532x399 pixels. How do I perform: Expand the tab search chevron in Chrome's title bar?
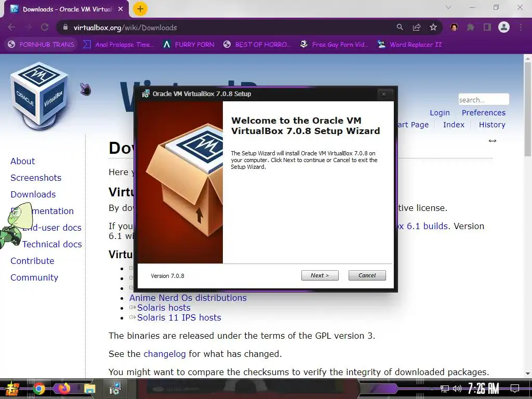point(448,7)
